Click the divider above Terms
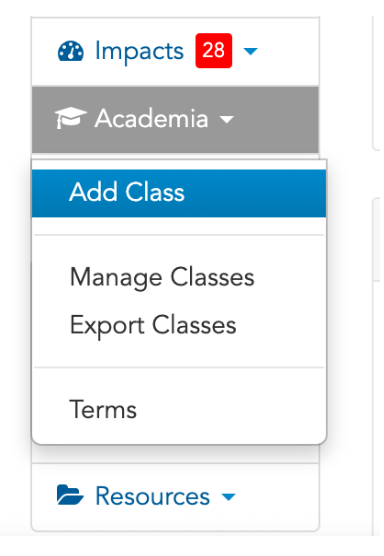Viewport: 384px width, 556px height. coord(179,368)
